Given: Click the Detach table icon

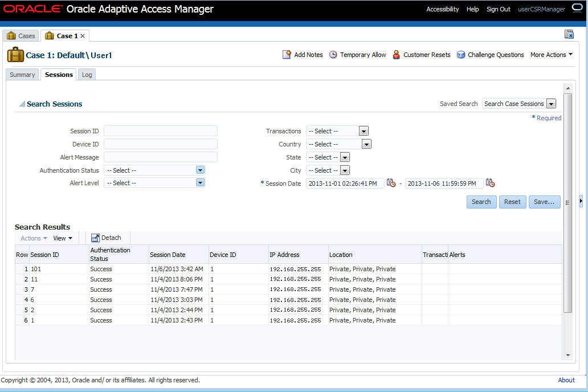Looking at the screenshot, I should coord(95,238).
